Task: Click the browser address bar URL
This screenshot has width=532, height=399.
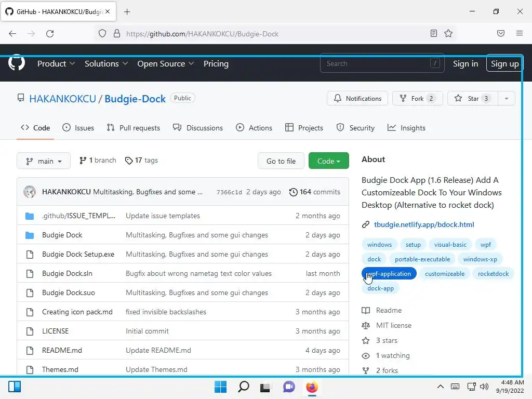Action: click(x=202, y=34)
